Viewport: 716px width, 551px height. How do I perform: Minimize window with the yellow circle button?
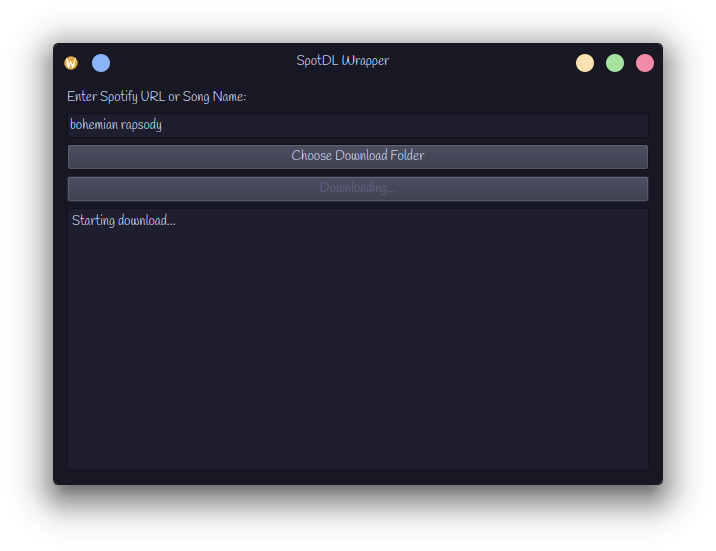click(x=584, y=63)
